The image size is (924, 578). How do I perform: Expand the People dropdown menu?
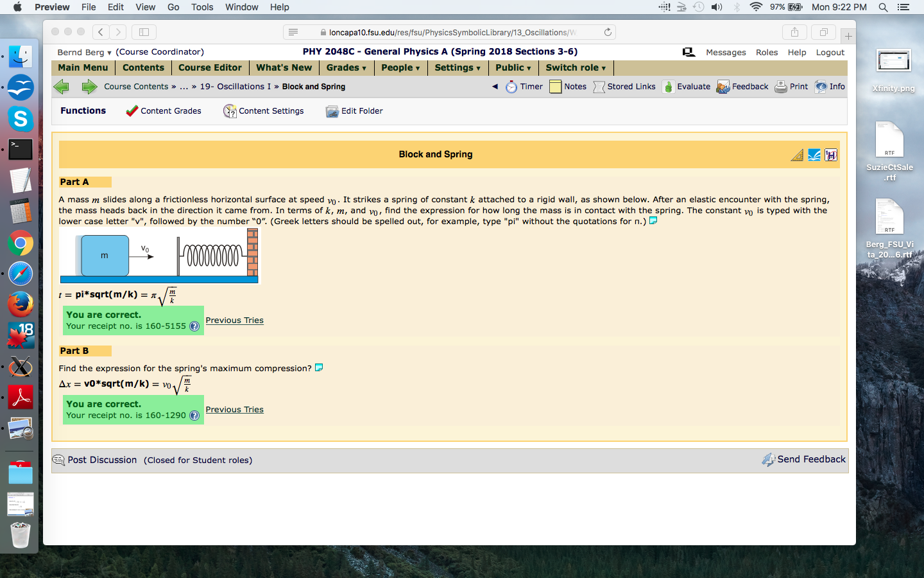click(x=400, y=67)
